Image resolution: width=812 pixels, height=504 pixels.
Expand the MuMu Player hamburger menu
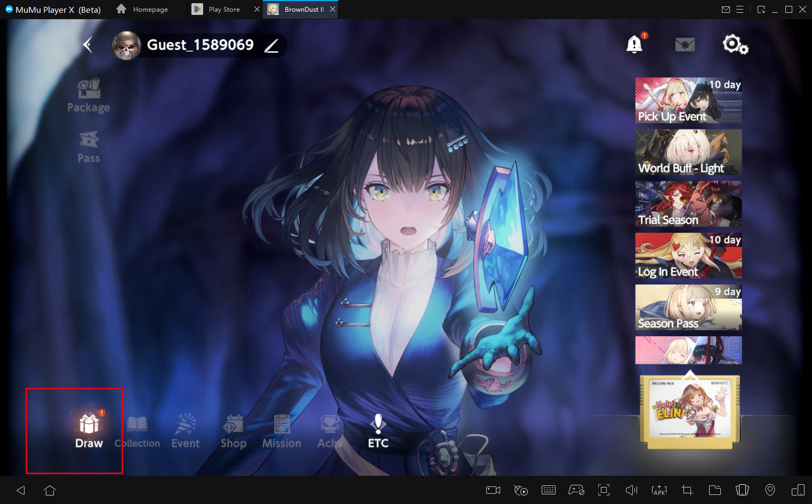tap(739, 10)
